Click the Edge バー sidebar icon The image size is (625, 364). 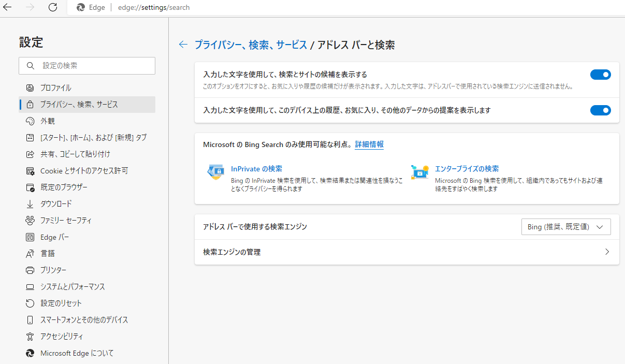point(30,237)
